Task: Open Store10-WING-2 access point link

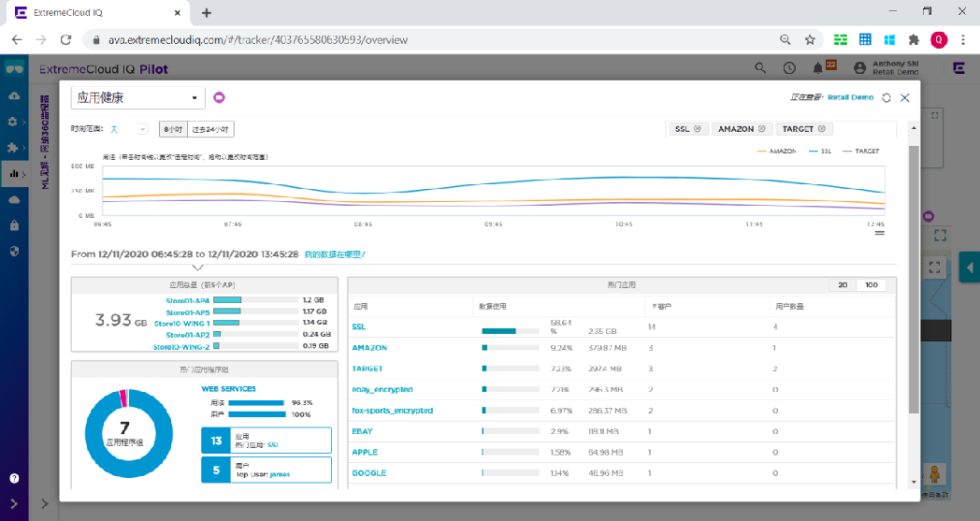Action: [x=181, y=346]
